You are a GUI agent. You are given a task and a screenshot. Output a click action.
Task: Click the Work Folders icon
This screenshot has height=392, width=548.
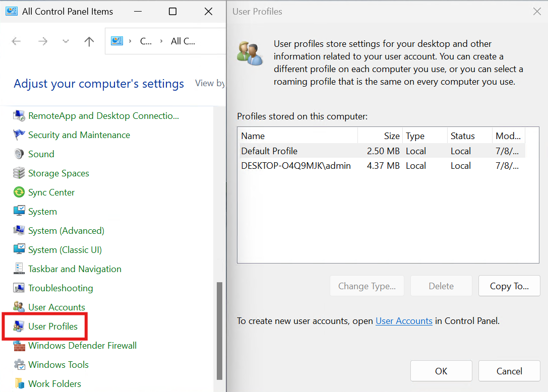click(19, 383)
